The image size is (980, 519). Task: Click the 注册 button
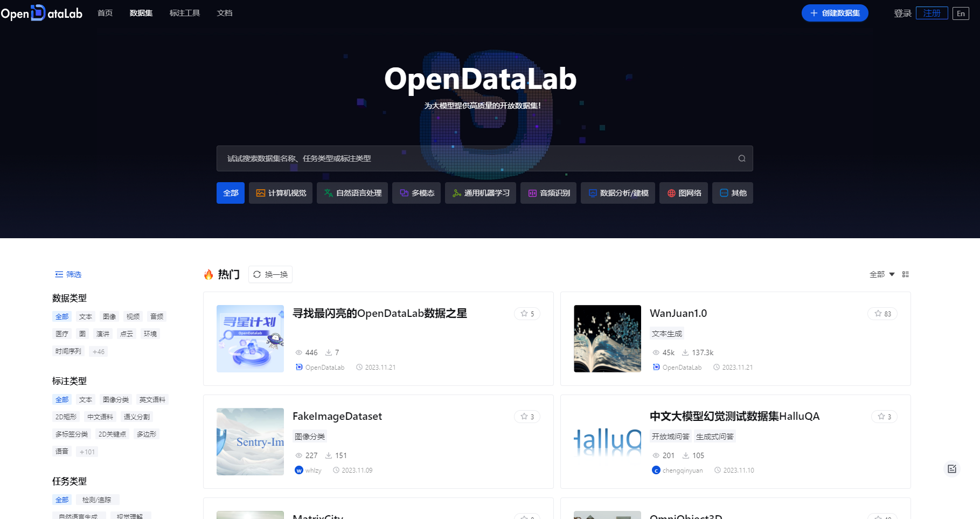point(932,13)
